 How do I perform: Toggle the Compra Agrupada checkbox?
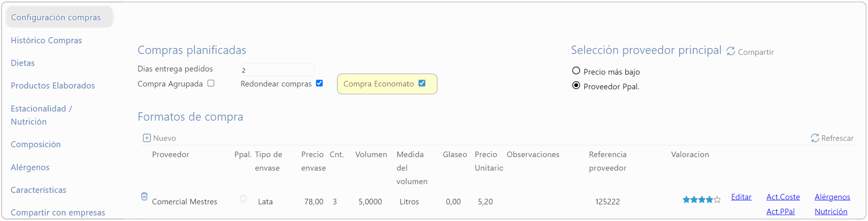(211, 83)
